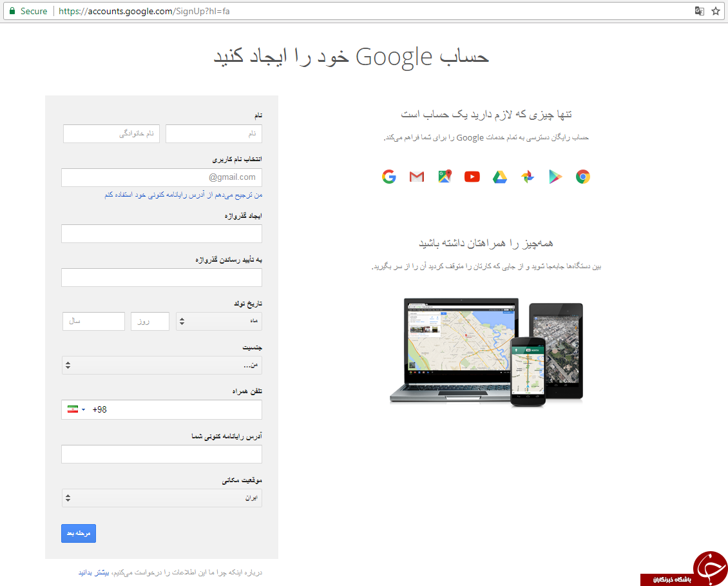Focus the first name نام field

[x=214, y=134]
